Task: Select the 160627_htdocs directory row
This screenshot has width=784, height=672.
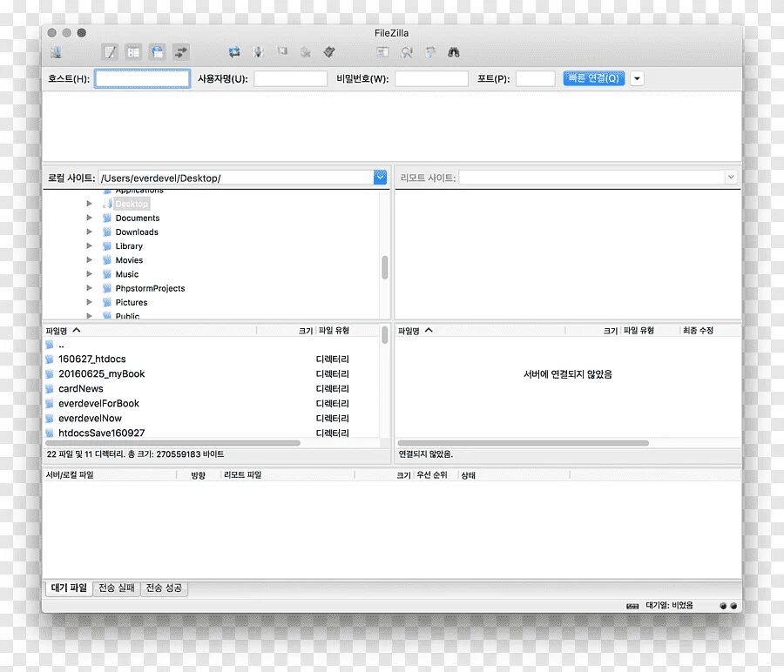Action: click(212, 360)
